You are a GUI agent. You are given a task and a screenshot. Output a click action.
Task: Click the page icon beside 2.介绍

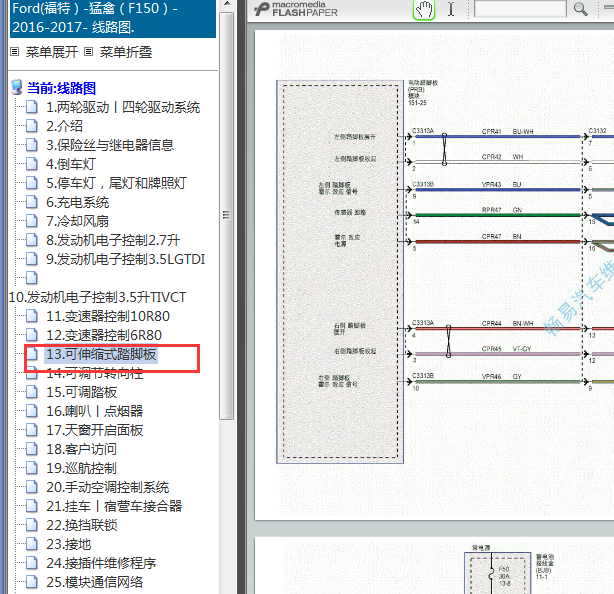(32, 126)
